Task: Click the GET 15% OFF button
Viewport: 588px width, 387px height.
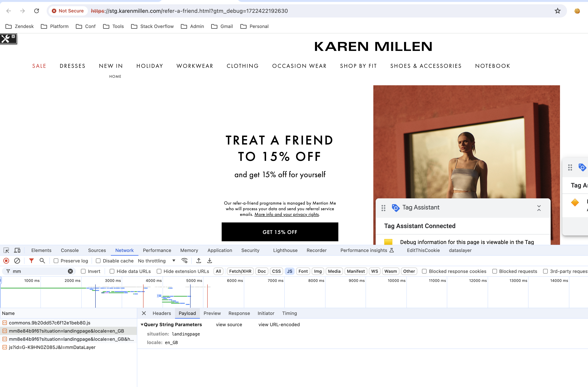Action: 280,232
